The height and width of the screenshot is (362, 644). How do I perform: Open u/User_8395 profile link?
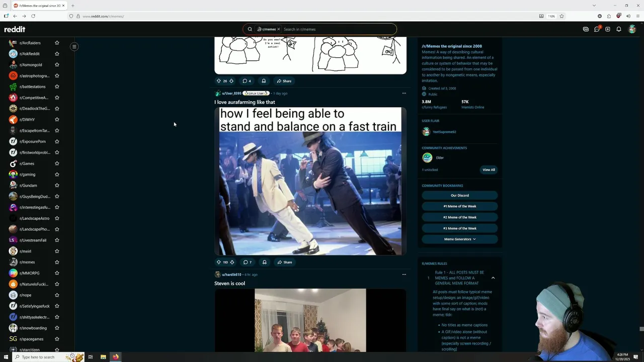[x=231, y=94]
